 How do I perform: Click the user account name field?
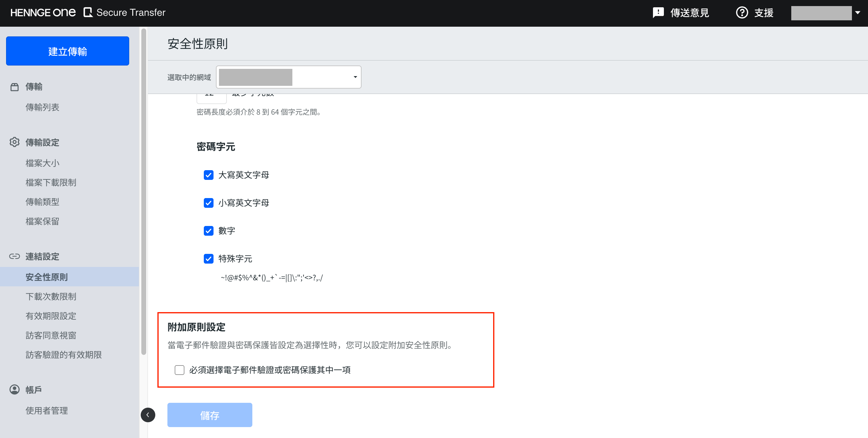(x=821, y=13)
